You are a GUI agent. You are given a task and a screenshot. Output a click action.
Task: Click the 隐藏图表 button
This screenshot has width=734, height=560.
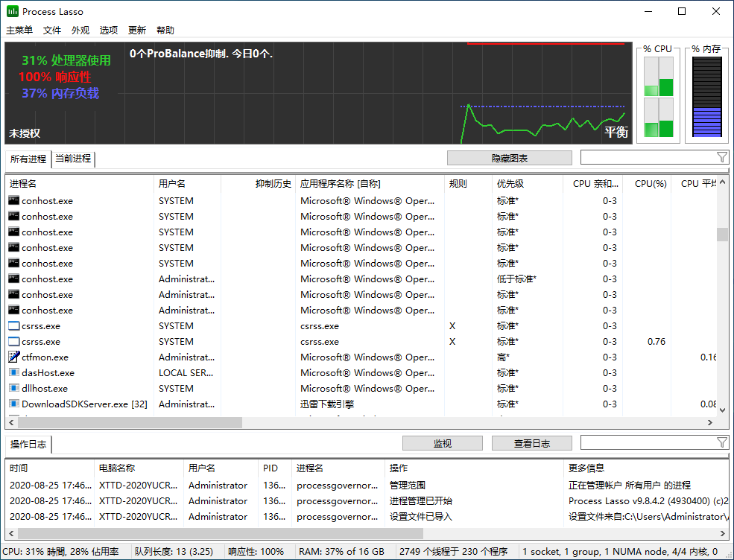coord(509,158)
